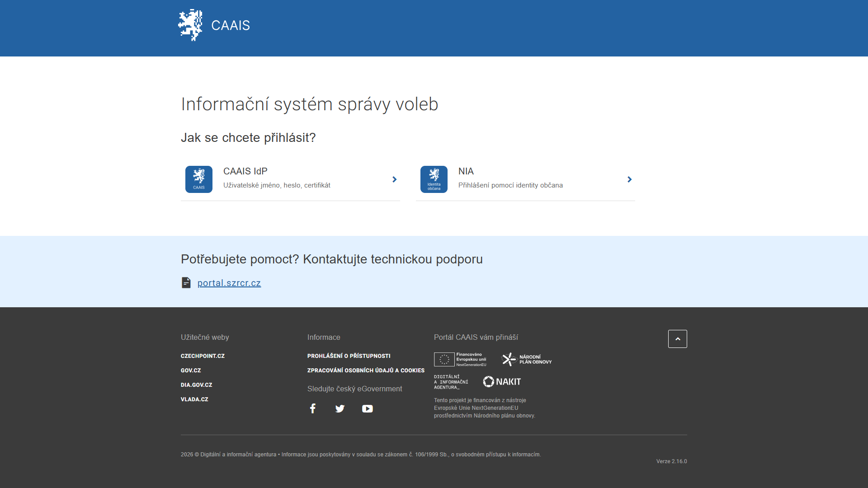Viewport: 868px width, 488px height.
Task: Open the Twitter social icon
Action: 340,408
